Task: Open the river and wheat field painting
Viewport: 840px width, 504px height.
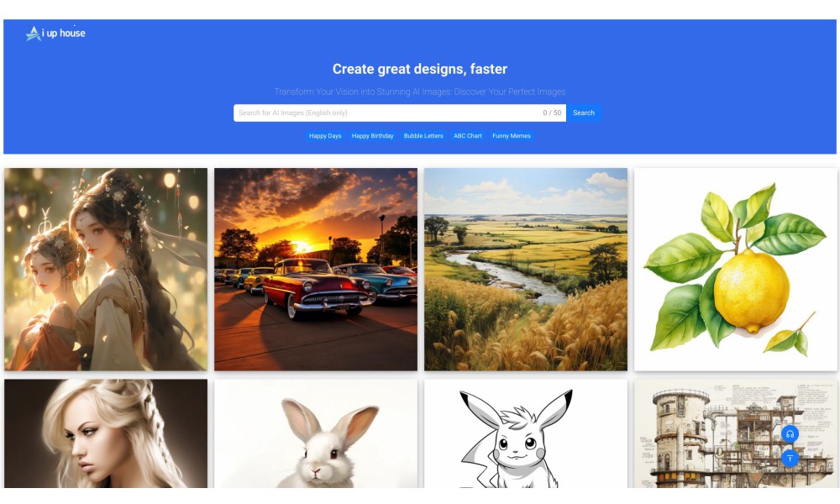Action: (526, 270)
